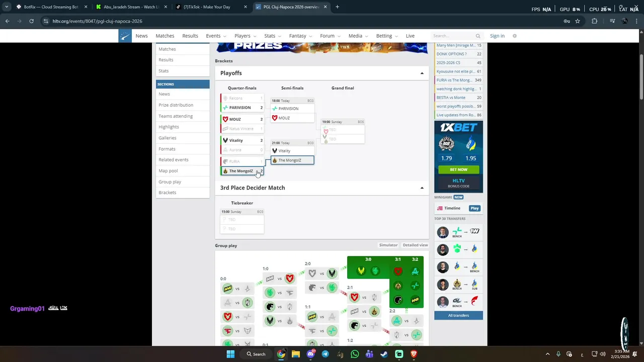Open forum thread DONK OPTIONS ?
644x362 pixels.
click(451, 54)
